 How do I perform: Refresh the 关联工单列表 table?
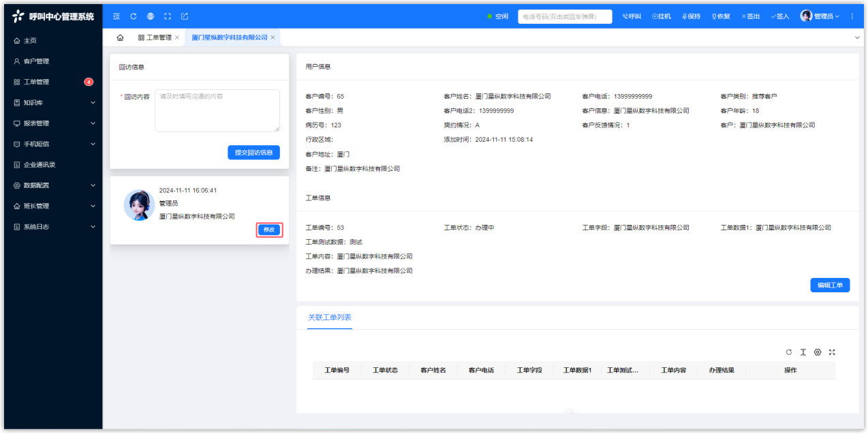pyautogui.click(x=789, y=352)
